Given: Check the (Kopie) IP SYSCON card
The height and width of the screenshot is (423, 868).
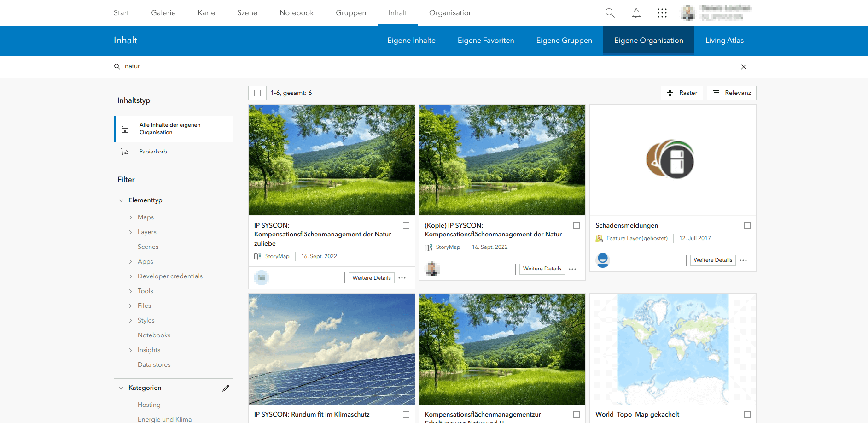Looking at the screenshot, I should (577, 225).
